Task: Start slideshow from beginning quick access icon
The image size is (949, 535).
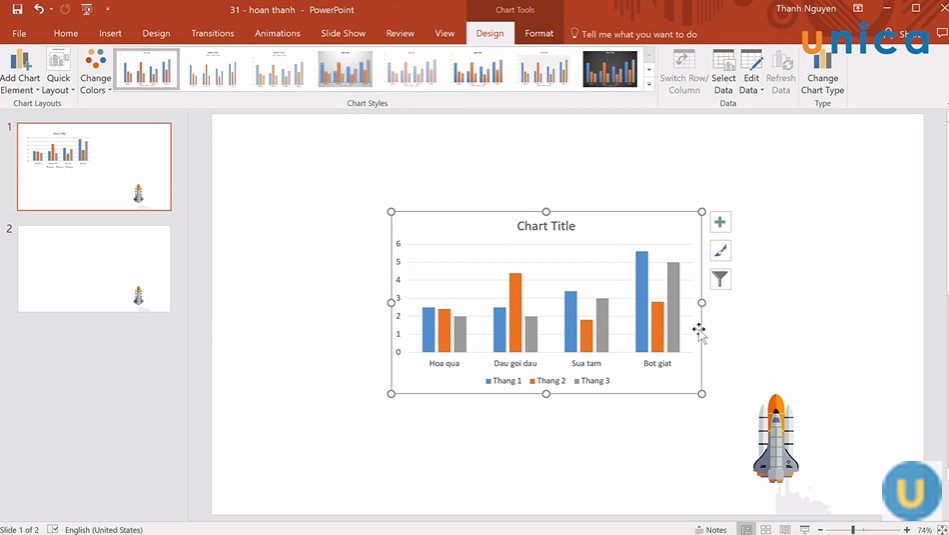Action: pos(87,9)
